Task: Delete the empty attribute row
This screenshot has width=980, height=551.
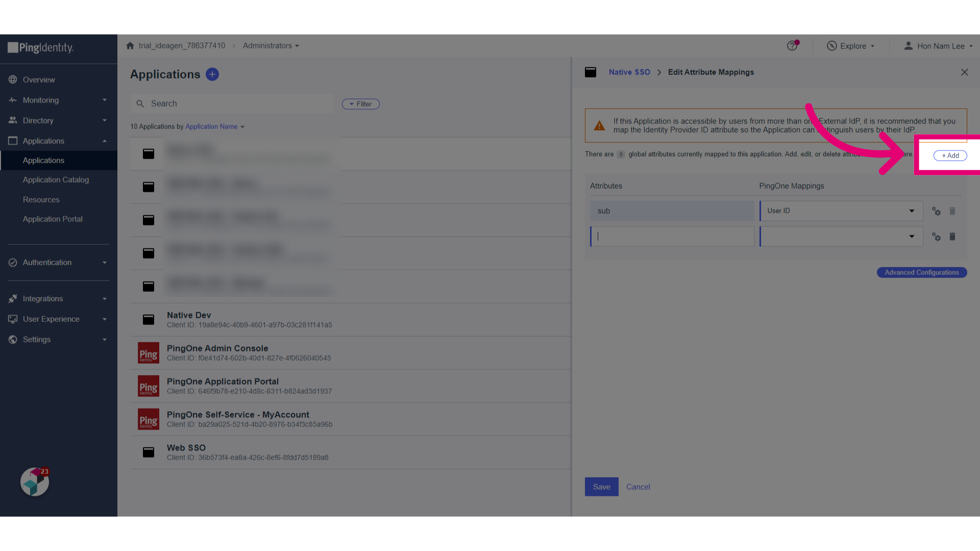Action: point(952,237)
